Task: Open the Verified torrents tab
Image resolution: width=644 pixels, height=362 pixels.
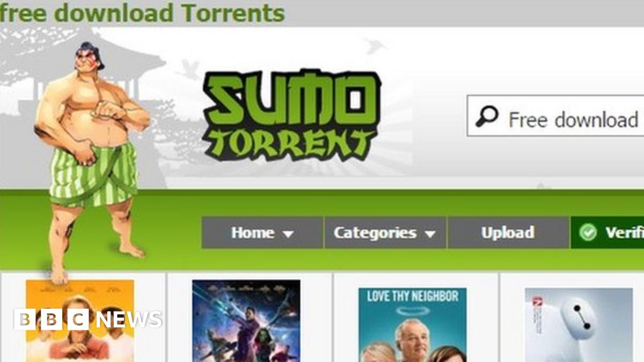Action: (608, 233)
